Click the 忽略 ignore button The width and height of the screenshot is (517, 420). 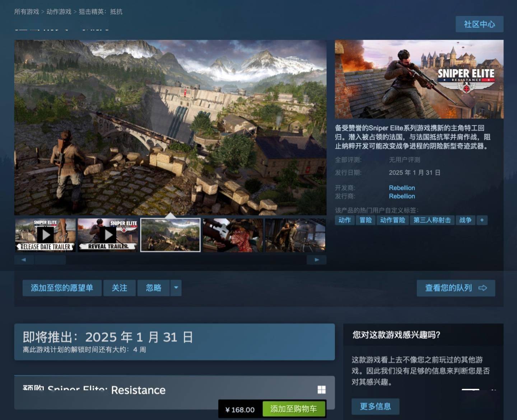[x=153, y=288]
